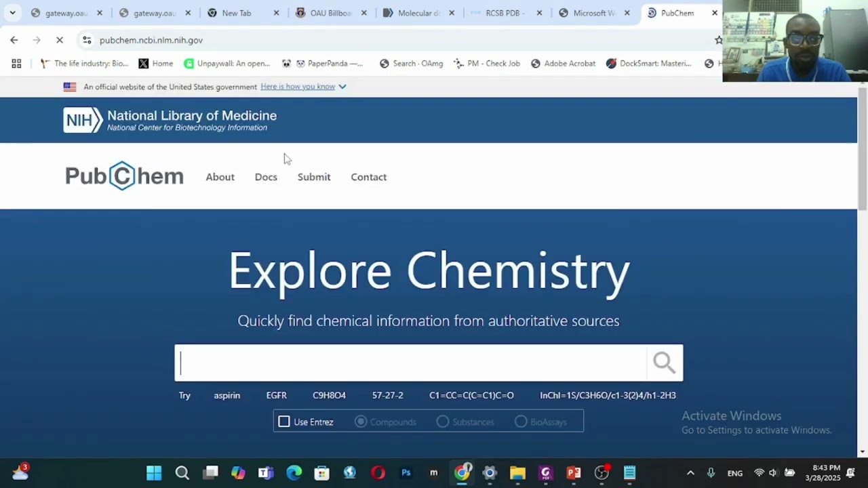Open Windows taskbar search
Image resolution: width=868 pixels, height=488 pixels.
182,472
